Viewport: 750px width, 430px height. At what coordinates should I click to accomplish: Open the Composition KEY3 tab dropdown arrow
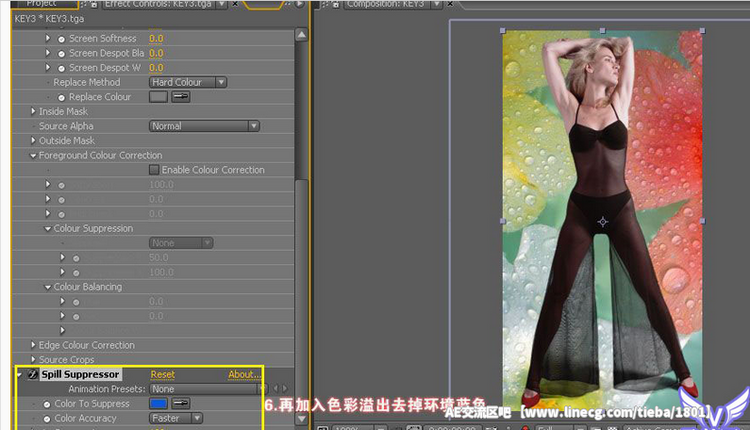(x=436, y=4)
